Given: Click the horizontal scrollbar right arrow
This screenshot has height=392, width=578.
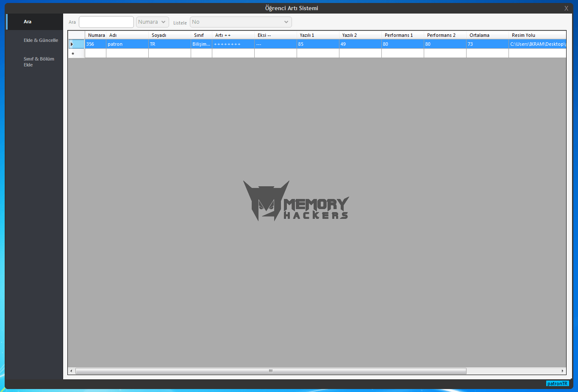Looking at the screenshot, I should point(563,371).
